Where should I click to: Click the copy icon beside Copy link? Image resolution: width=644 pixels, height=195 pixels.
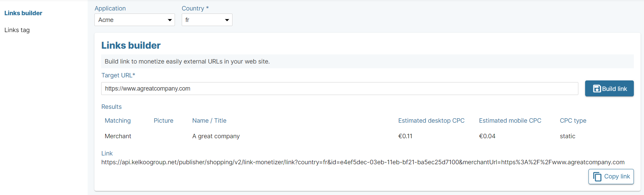[597, 176]
